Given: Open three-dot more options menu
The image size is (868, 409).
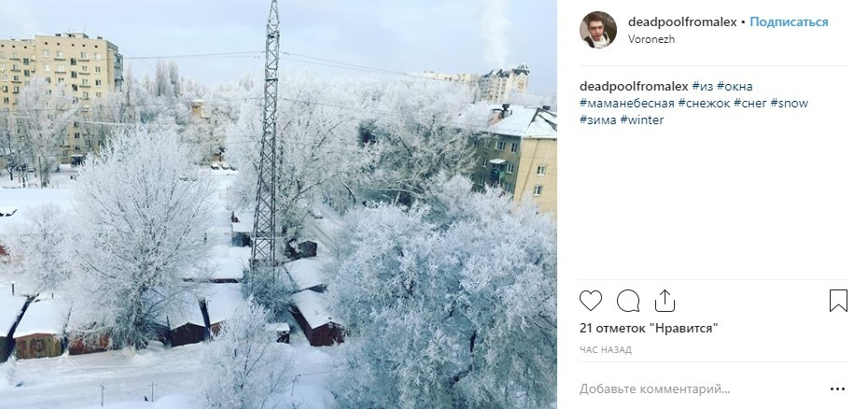Looking at the screenshot, I should click(837, 389).
